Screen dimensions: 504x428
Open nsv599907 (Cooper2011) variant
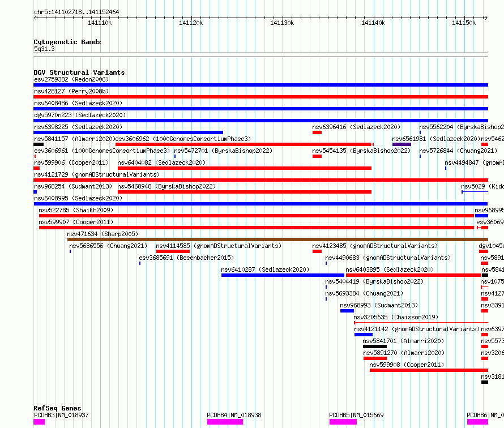point(76,222)
